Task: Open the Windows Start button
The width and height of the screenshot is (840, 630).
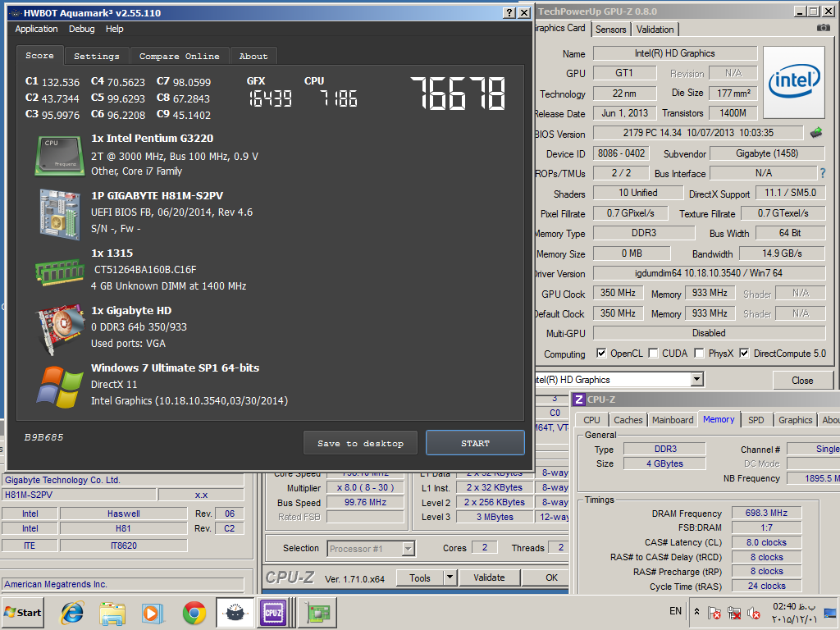Action: tap(23, 612)
